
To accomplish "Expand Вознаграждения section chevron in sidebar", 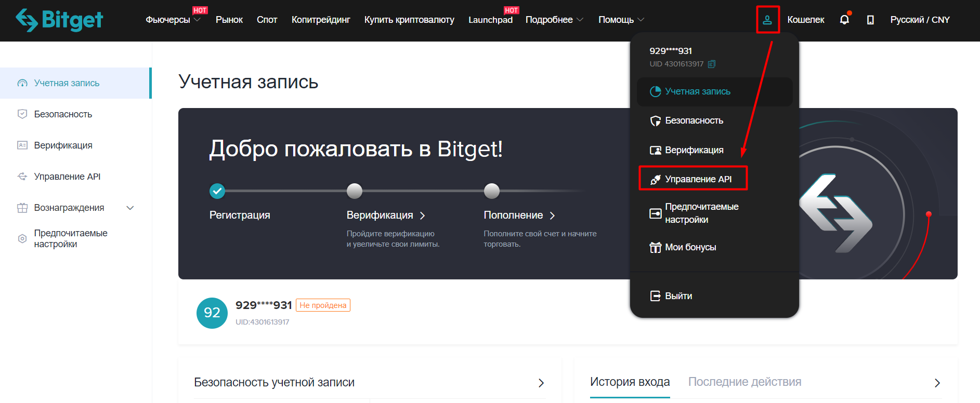I will coord(130,208).
